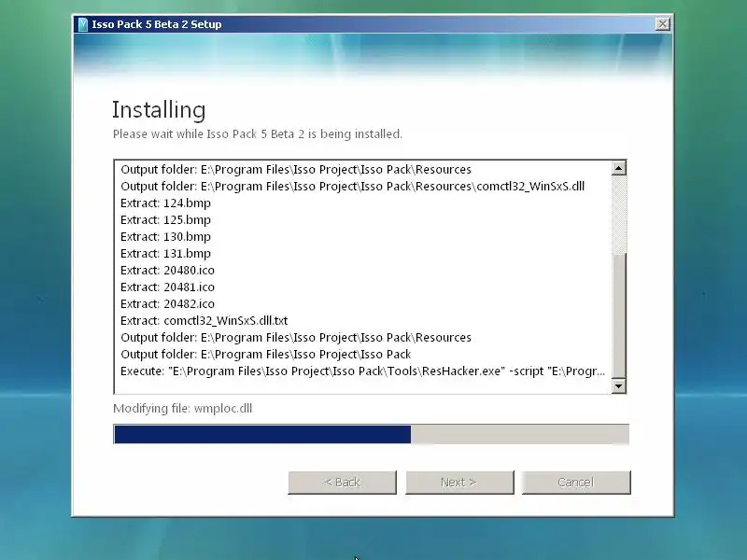Screen dimensions: 747x560
Task: Select log line 'Extract: 130.bmp'
Action: (x=165, y=237)
